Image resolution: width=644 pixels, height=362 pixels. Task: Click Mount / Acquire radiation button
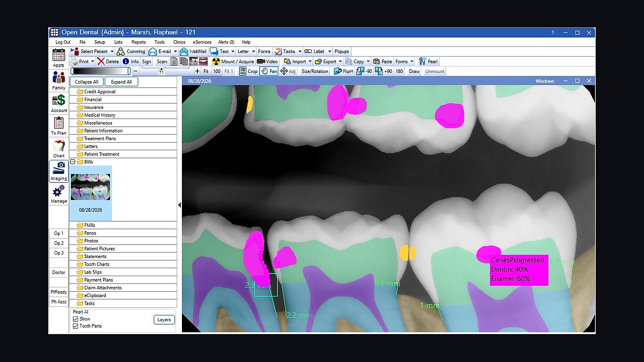tap(233, 62)
